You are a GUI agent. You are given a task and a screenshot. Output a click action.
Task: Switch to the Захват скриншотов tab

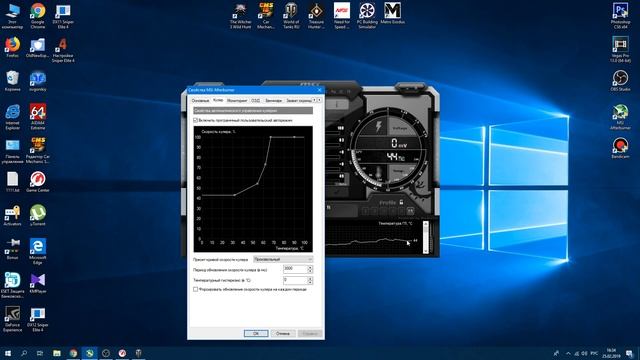298,100
